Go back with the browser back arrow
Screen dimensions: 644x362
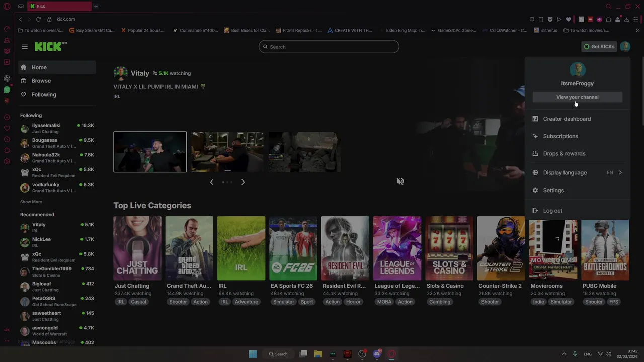pos(21,19)
